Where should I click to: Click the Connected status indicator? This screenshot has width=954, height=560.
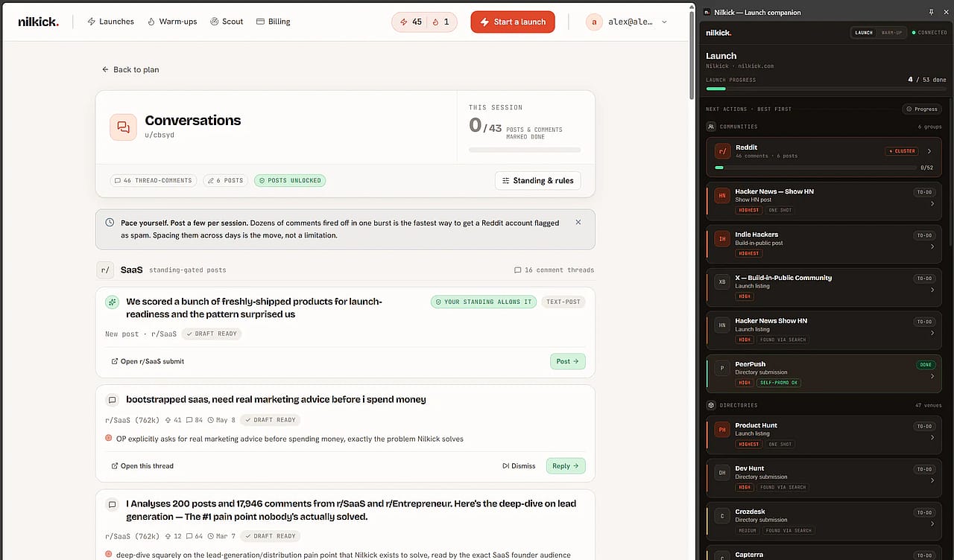click(x=929, y=33)
